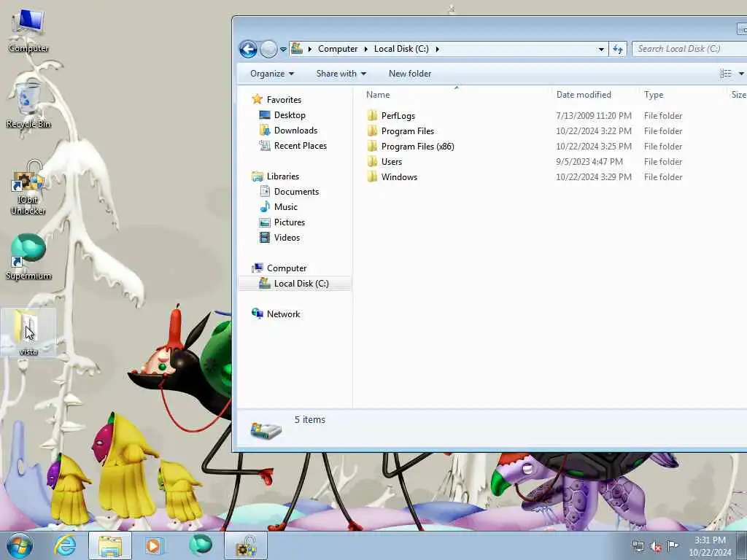Select the Program Files (x86) folder
This screenshot has height=560, width=747.
417,146
